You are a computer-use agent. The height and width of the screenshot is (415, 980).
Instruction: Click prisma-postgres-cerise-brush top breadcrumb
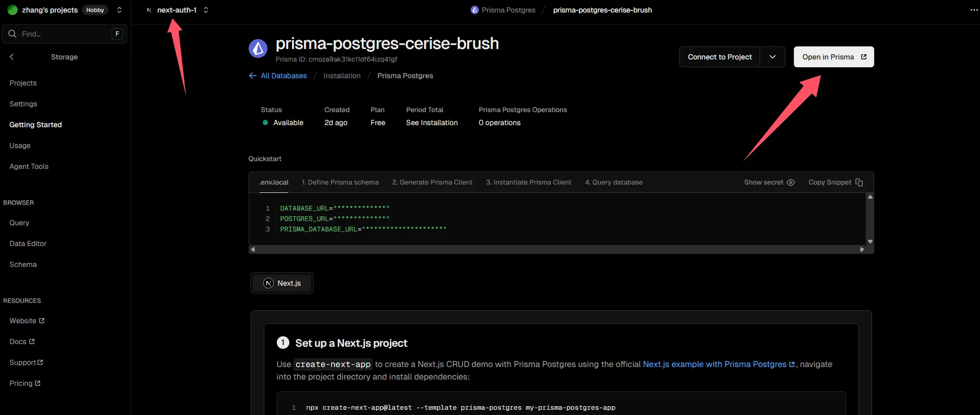[x=603, y=10]
